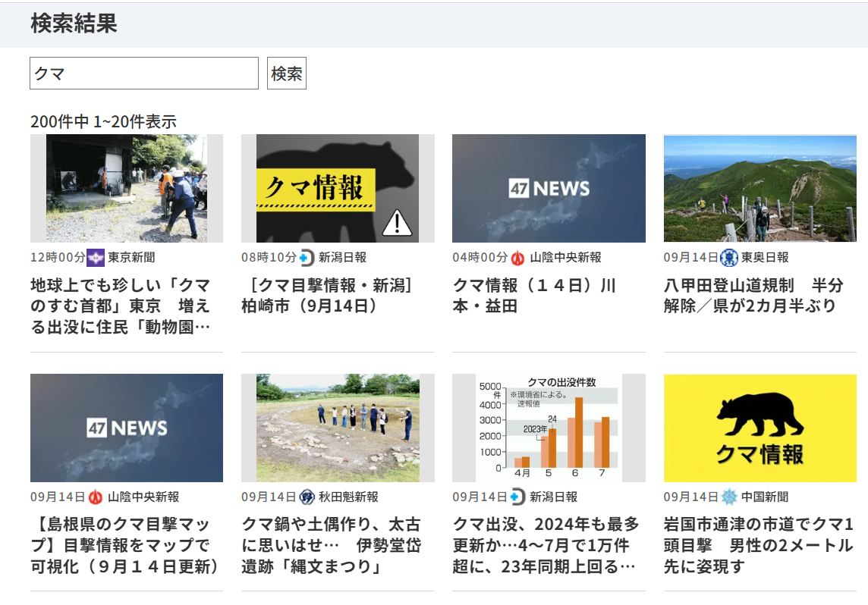Click the 08時10分 timestamp
Screen dimensions: 868x605
coord(269,258)
